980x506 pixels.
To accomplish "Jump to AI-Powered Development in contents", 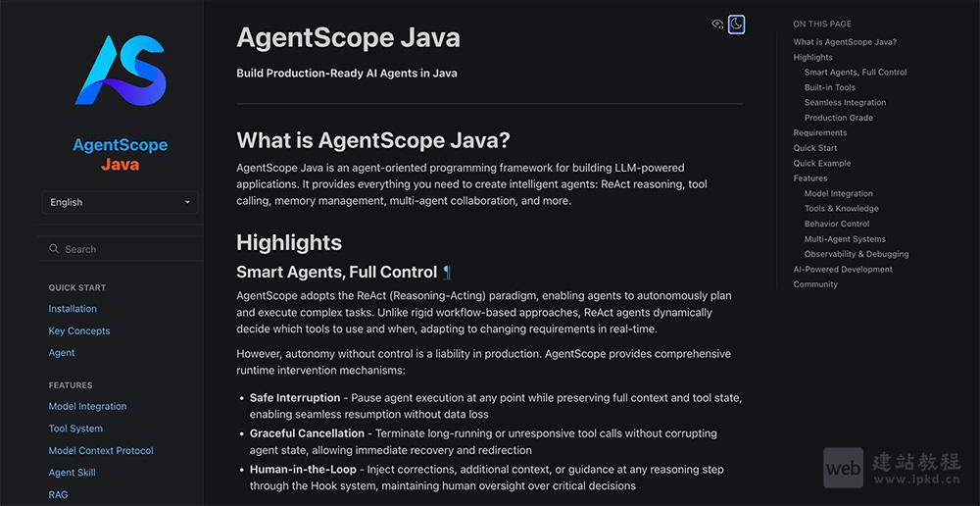I will pyautogui.click(x=843, y=269).
